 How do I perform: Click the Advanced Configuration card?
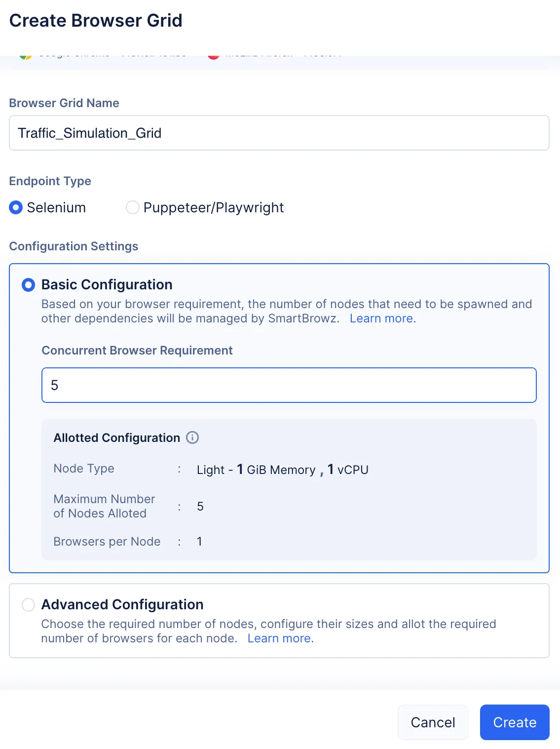pyautogui.click(x=279, y=621)
